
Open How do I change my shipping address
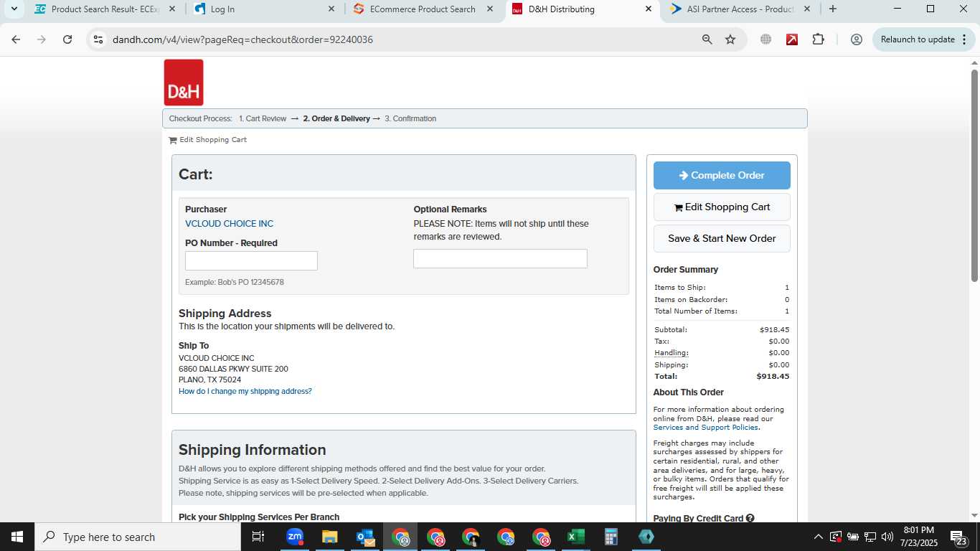[x=245, y=392]
